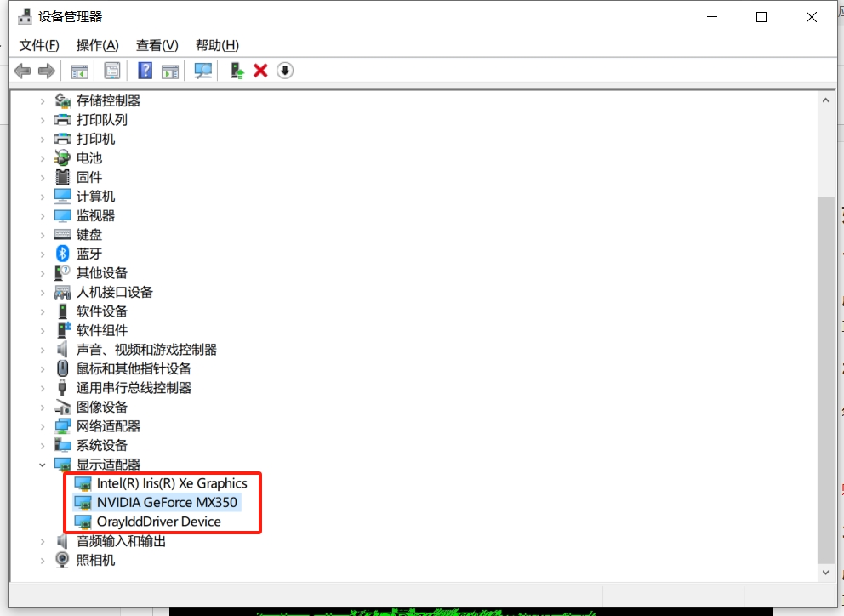Select the 网络适配器 label
Image resolution: width=844 pixels, height=616 pixels.
108,426
